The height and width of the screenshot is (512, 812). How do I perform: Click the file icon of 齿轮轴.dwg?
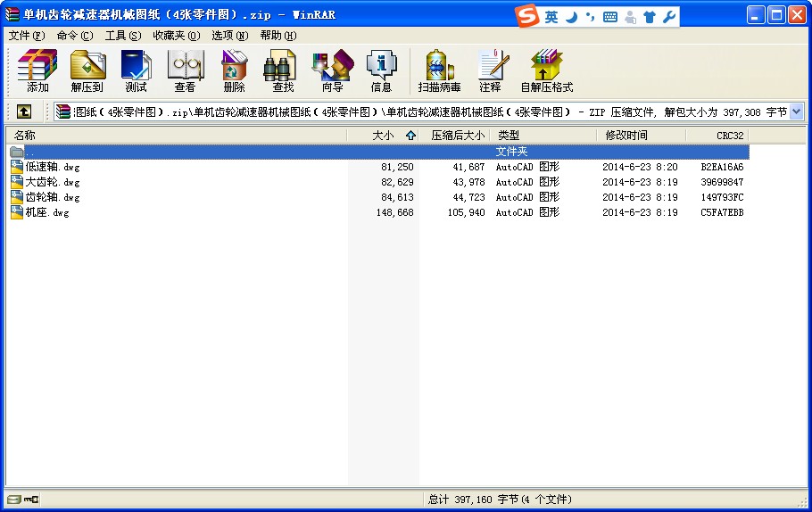tap(17, 197)
